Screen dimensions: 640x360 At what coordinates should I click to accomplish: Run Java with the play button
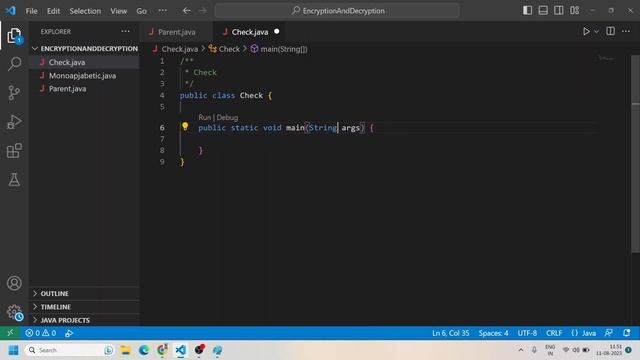click(x=586, y=31)
